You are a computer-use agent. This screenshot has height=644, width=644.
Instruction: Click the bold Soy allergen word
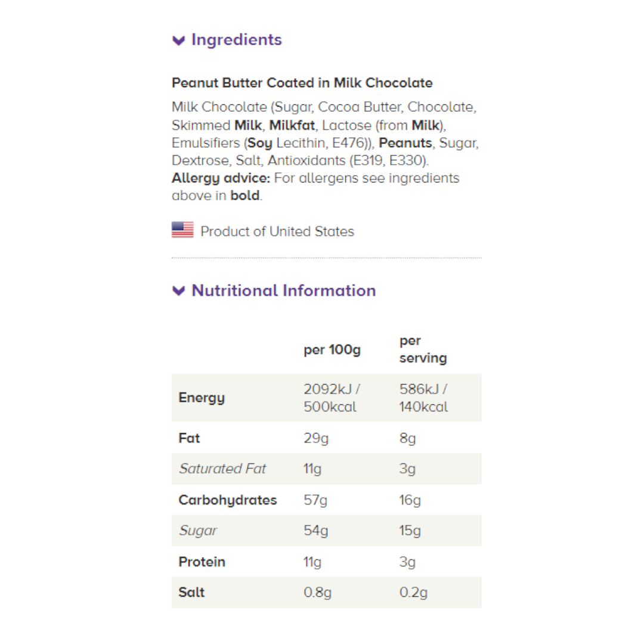(259, 143)
